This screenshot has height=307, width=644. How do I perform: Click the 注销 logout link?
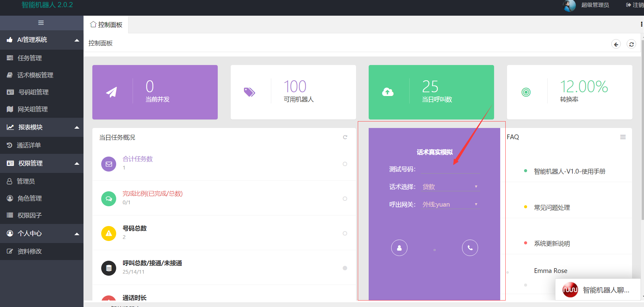(x=635, y=5)
